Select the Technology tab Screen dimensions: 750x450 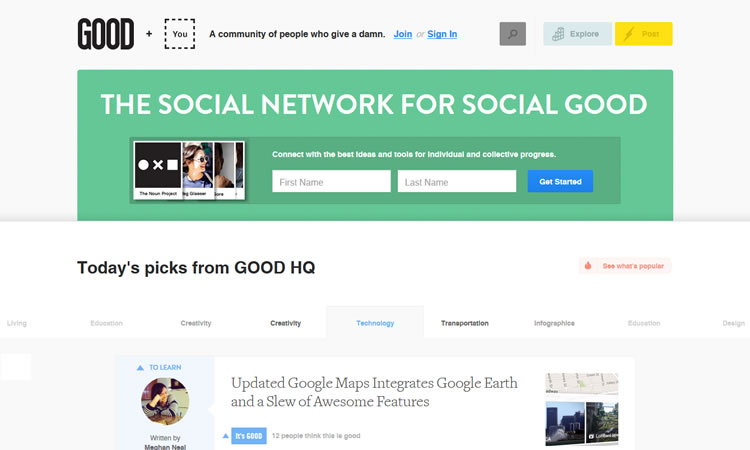(x=375, y=323)
